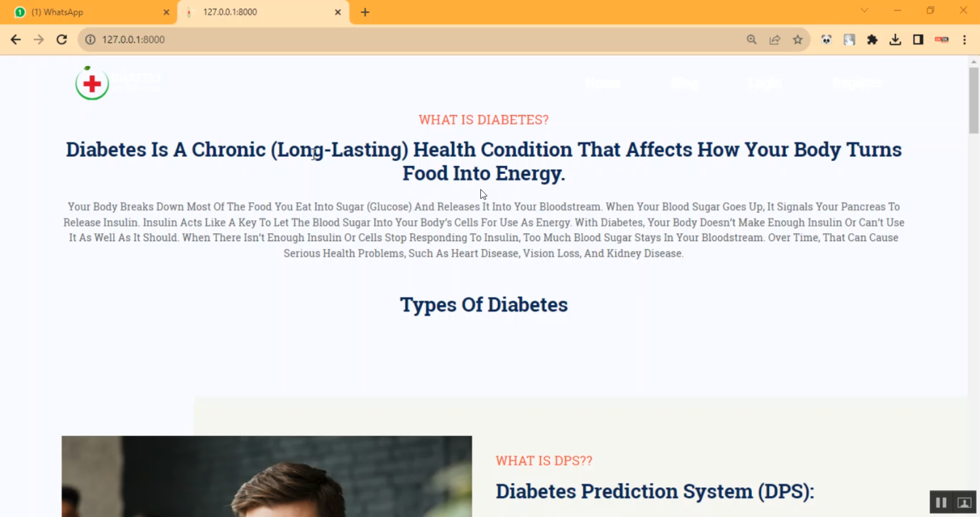Open the Chrome three-dot menu
980x517 pixels.
[x=964, y=39]
